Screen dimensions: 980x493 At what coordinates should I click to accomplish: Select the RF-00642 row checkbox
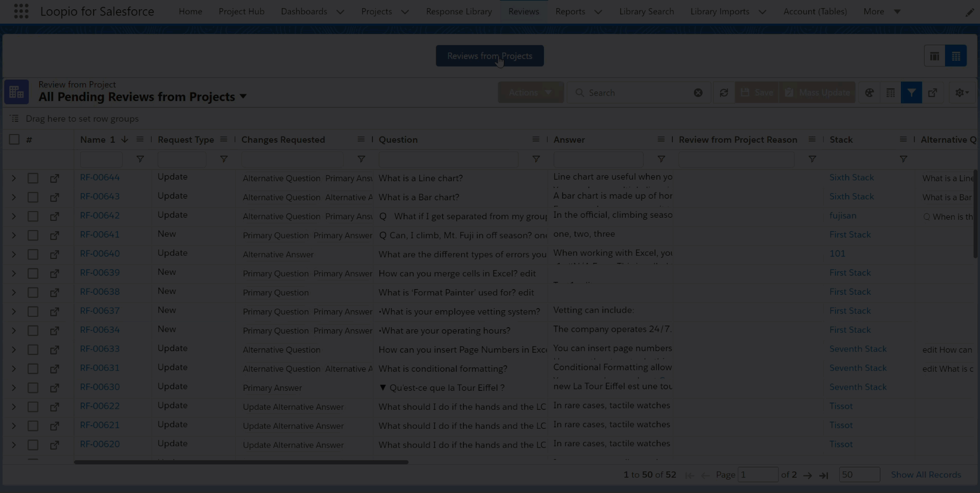[x=33, y=216]
